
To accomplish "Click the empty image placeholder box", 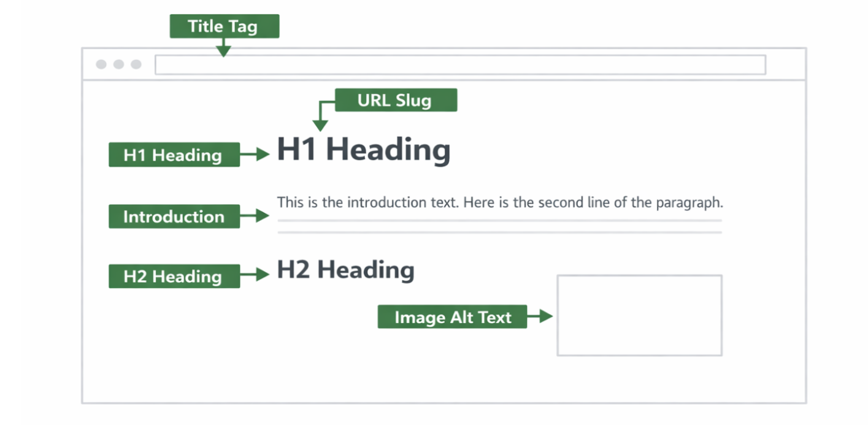I will point(639,315).
